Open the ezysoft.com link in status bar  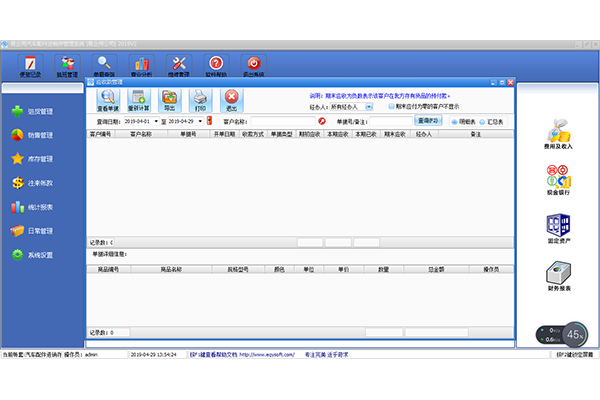(x=267, y=355)
